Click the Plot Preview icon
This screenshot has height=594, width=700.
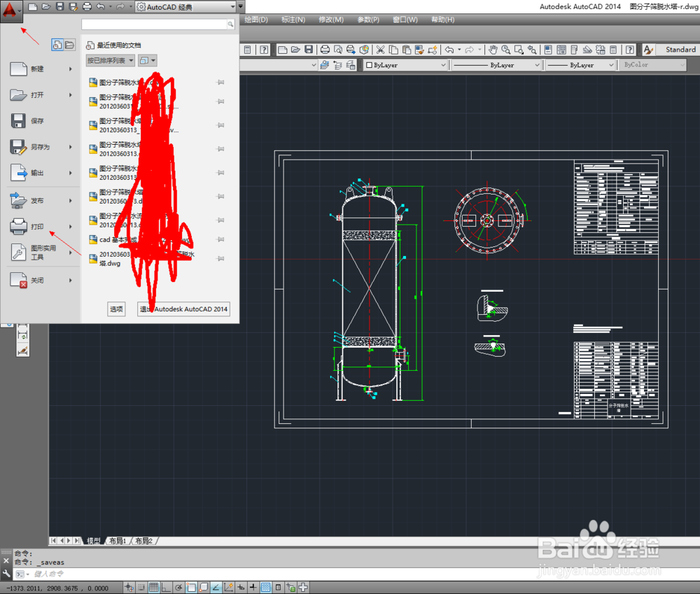[x=338, y=50]
